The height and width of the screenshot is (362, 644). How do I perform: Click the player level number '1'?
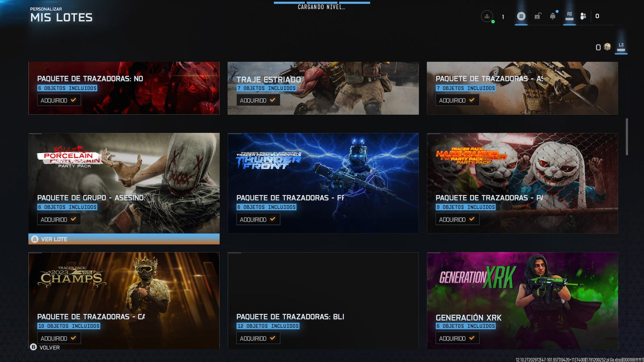tap(503, 17)
